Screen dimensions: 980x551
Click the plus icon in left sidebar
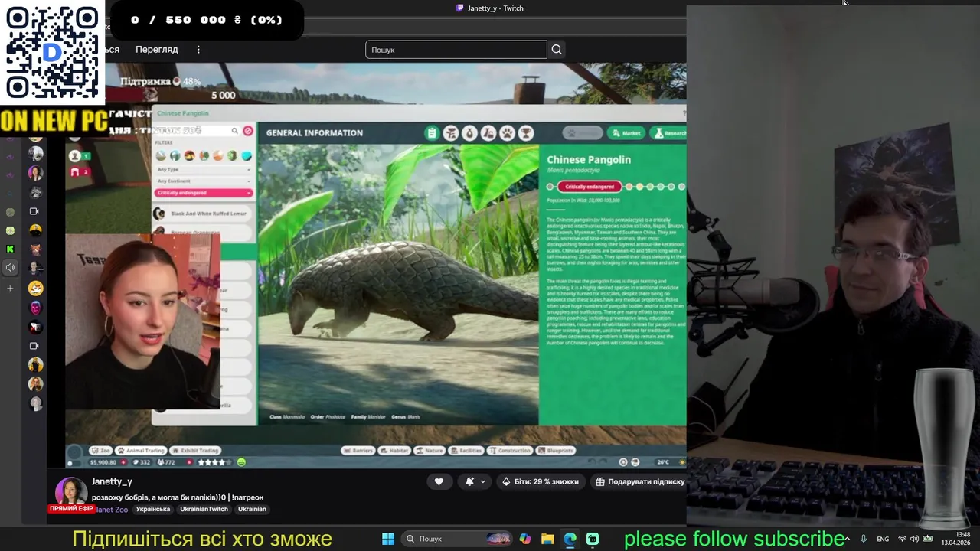point(10,289)
